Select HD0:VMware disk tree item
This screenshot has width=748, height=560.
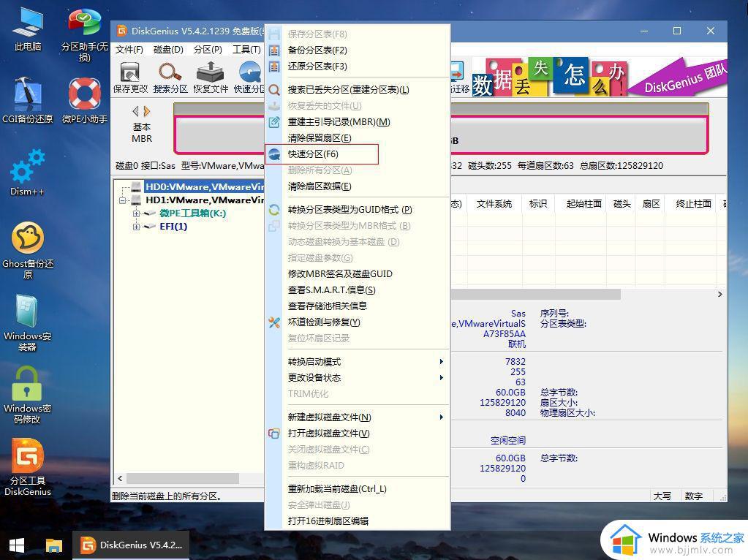point(204,186)
